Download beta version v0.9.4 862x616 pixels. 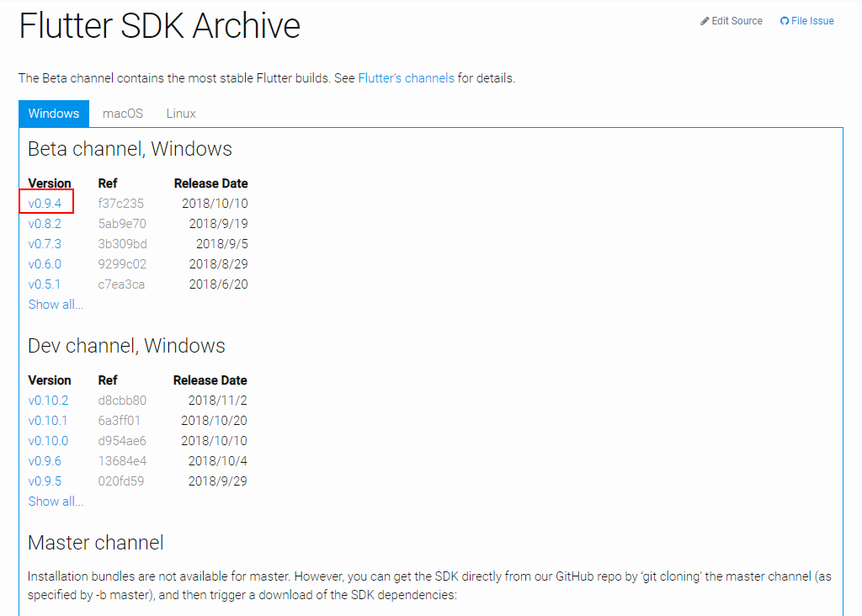tap(45, 204)
